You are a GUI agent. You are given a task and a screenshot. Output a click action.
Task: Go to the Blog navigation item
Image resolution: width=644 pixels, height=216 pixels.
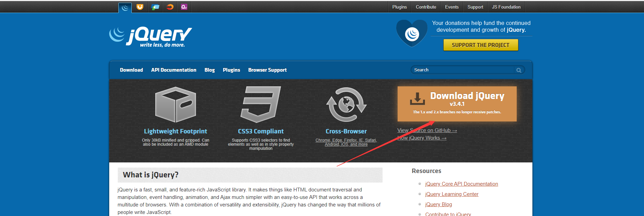(210, 70)
